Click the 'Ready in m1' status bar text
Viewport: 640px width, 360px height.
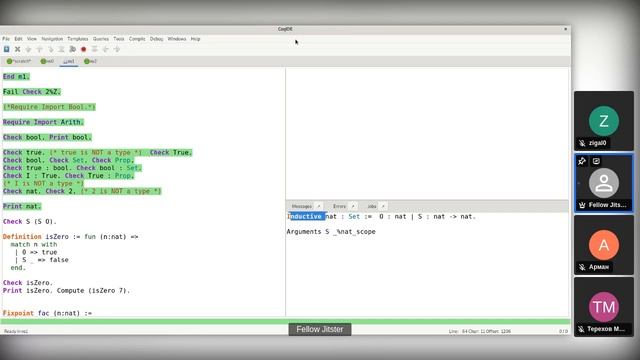pyautogui.click(x=16, y=331)
